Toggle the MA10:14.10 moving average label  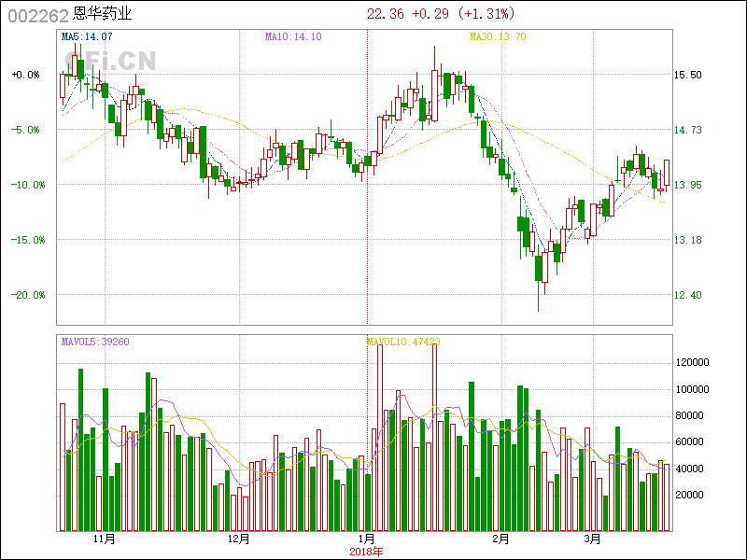coord(293,36)
